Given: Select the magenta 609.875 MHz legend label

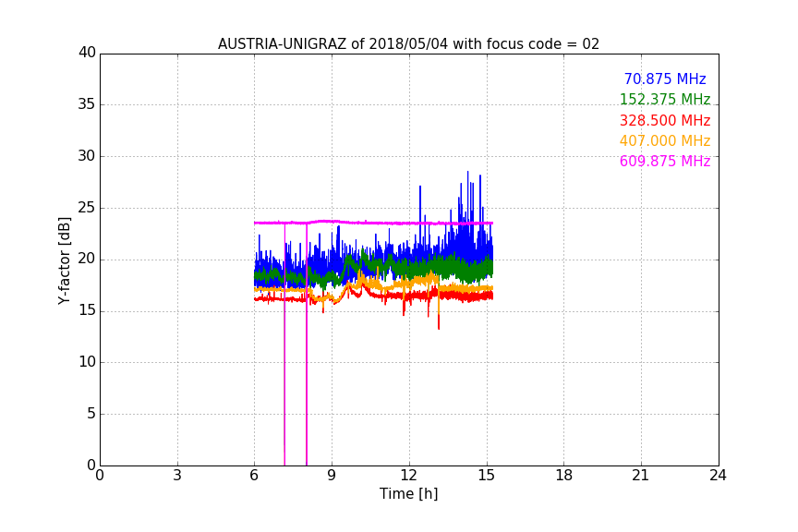Looking at the screenshot, I should [665, 161].
